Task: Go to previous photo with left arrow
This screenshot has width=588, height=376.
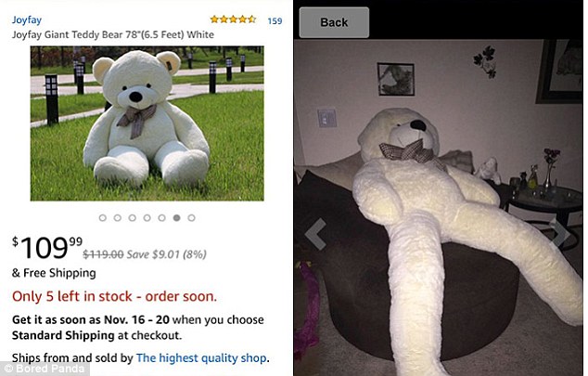Action: 315,235
